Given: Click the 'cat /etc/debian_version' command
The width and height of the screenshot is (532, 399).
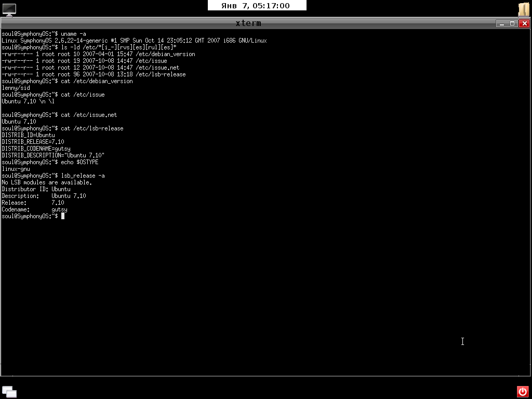Looking at the screenshot, I should pos(97,82).
